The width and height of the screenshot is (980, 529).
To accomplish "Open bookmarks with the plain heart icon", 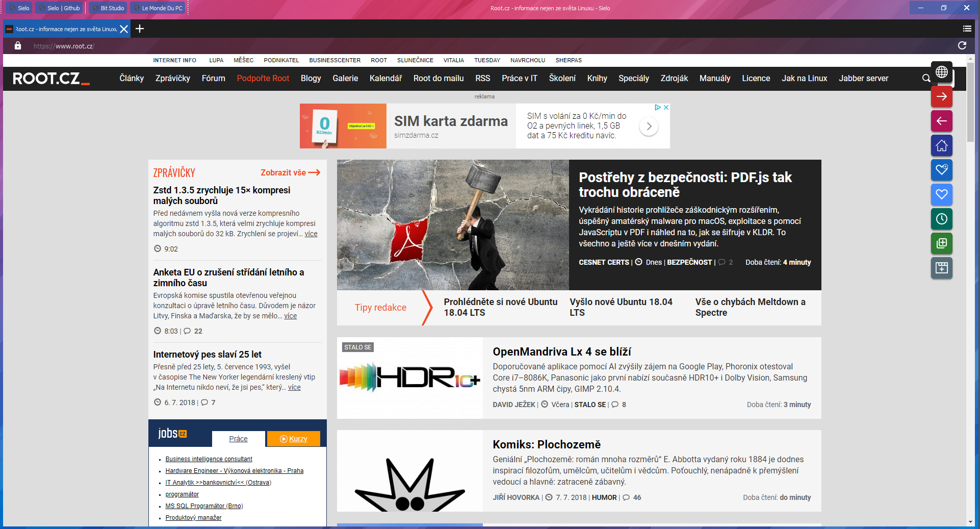I will click(x=941, y=194).
